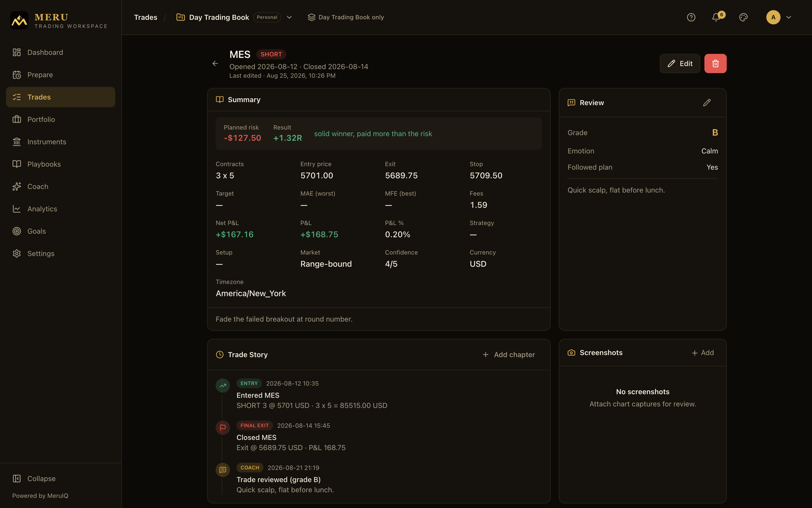Delete the trade with the red trash button
The height and width of the screenshot is (508, 812).
[715, 63]
